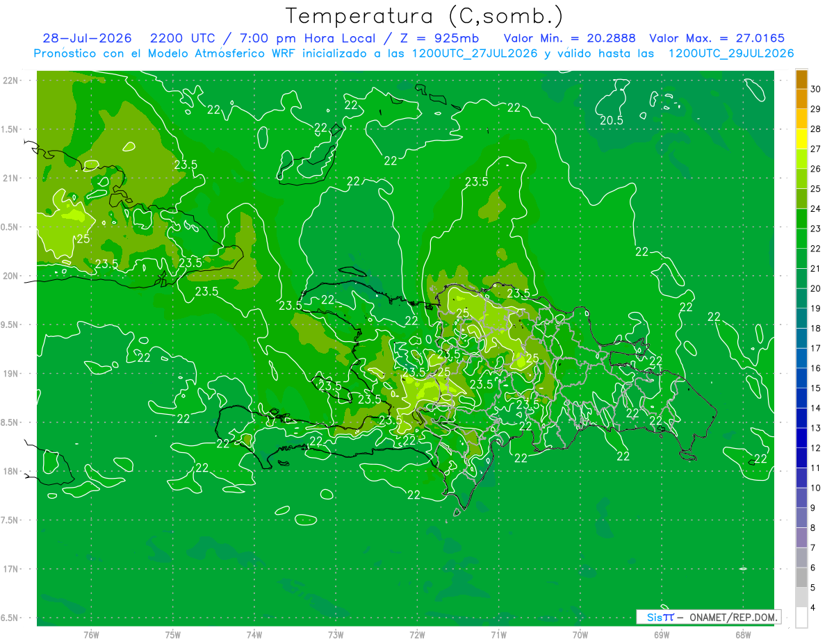The height and width of the screenshot is (644, 834).
Task: Click the 68W longitude axis label
Action: pyautogui.click(x=742, y=634)
